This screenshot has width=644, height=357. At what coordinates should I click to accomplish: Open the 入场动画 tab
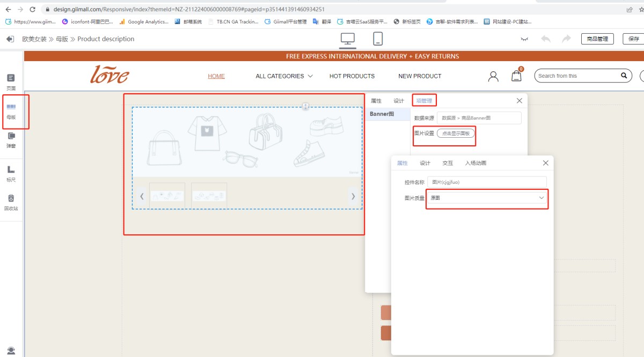(475, 163)
